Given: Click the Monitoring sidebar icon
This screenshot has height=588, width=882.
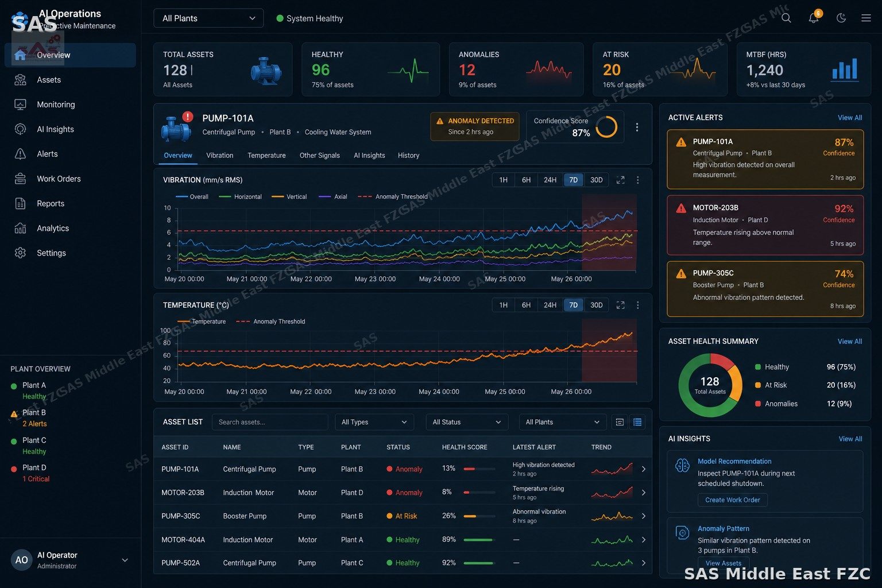Looking at the screenshot, I should point(20,105).
